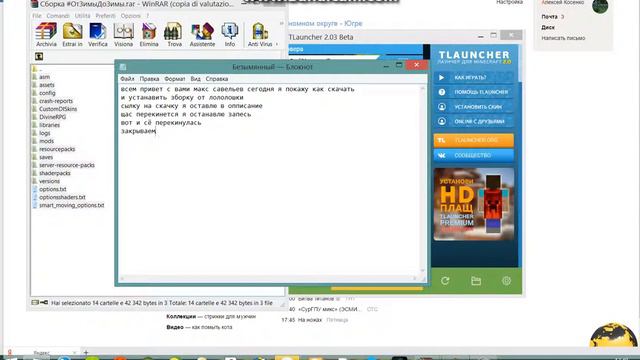Click the blue СООБЩЕСТВО VK button
This screenshot has width=640, height=360.
(473, 155)
